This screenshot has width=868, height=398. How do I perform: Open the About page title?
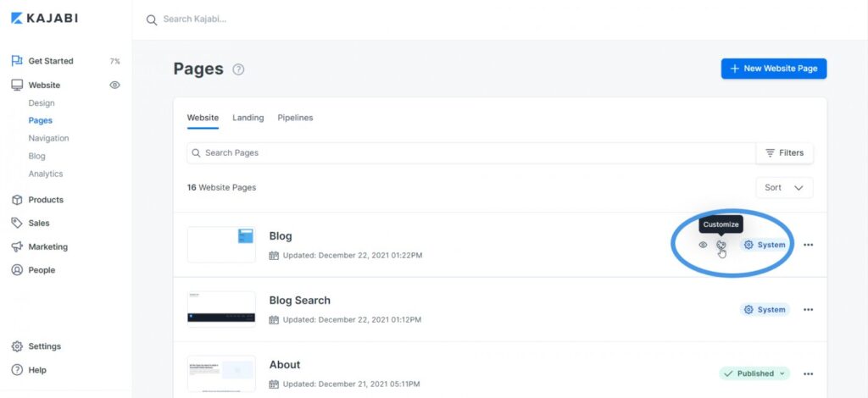pyautogui.click(x=285, y=365)
